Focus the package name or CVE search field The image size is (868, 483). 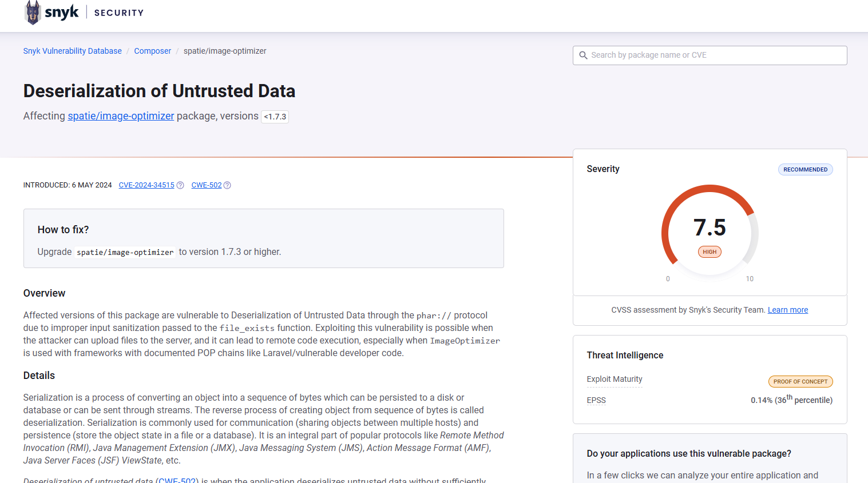point(715,55)
